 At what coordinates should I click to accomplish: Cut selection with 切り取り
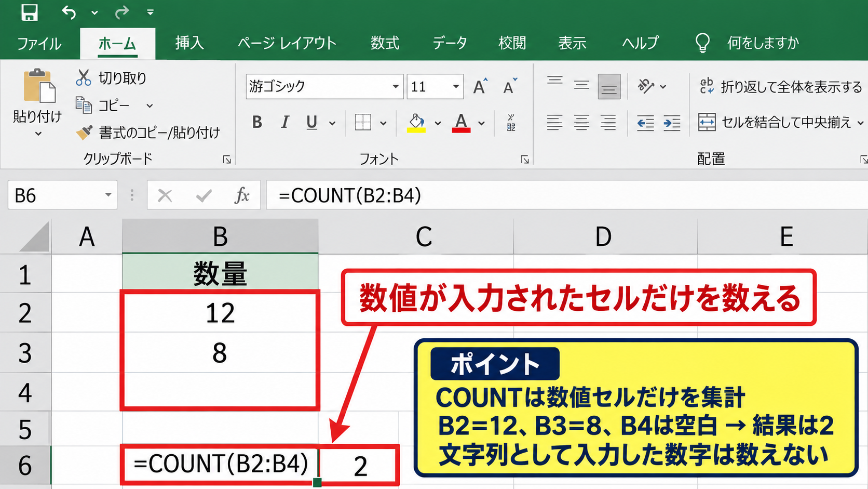point(111,78)
